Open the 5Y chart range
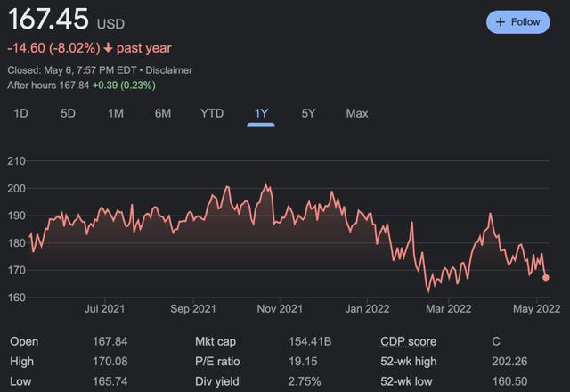570x392 pixels. [x=308, y=113]
